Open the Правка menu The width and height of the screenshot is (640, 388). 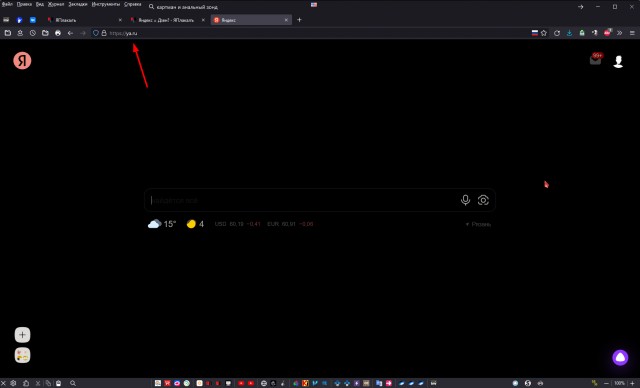click(24, 4)
